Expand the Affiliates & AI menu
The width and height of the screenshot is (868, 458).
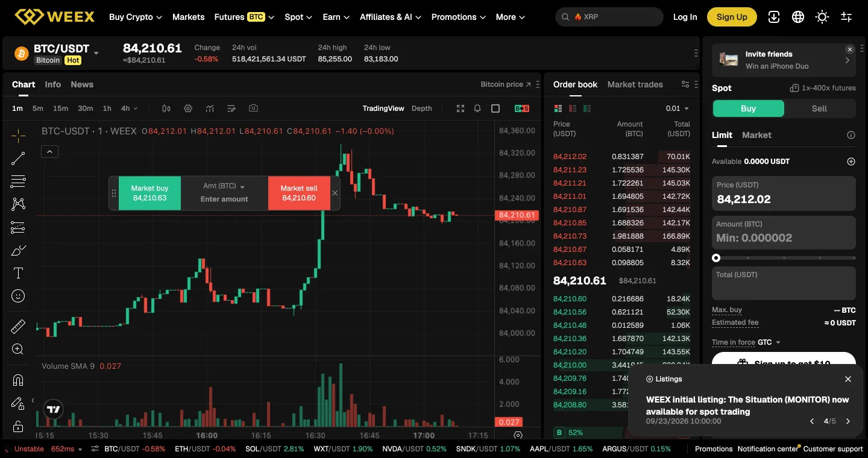[391, 17]
